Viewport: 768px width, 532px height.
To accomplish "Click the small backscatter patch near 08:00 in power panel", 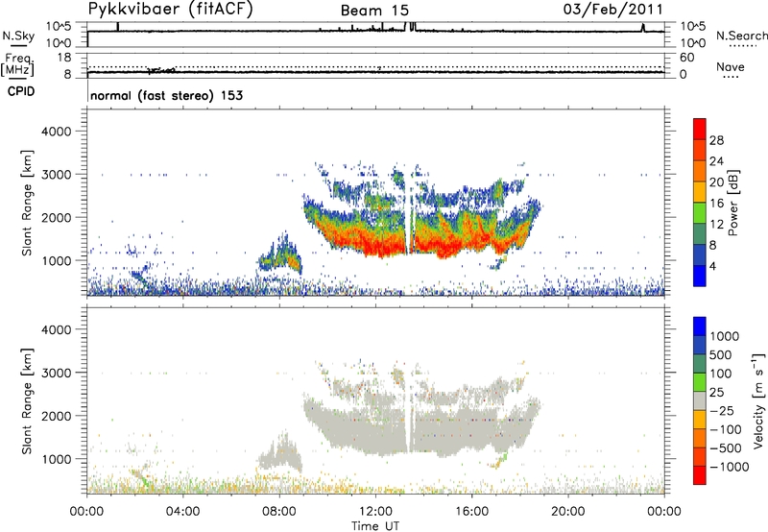I will point(281,255).
